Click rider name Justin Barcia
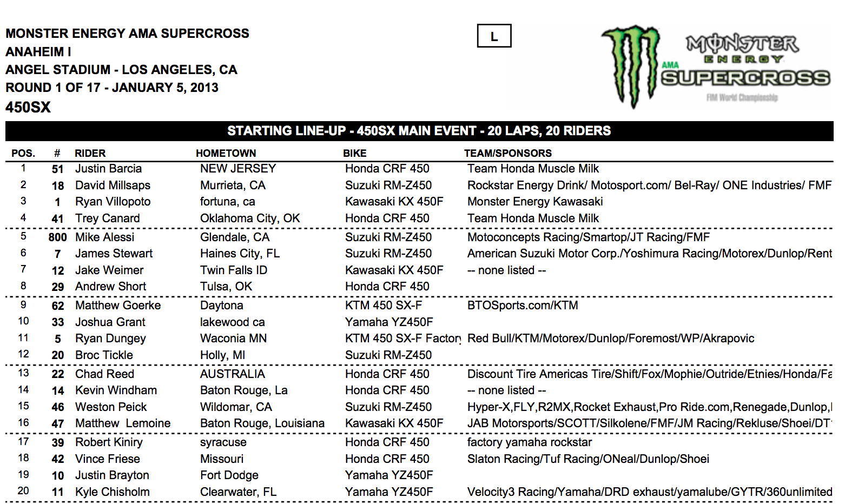This screenshot has height=504, width=845. (x=108, y=169)
